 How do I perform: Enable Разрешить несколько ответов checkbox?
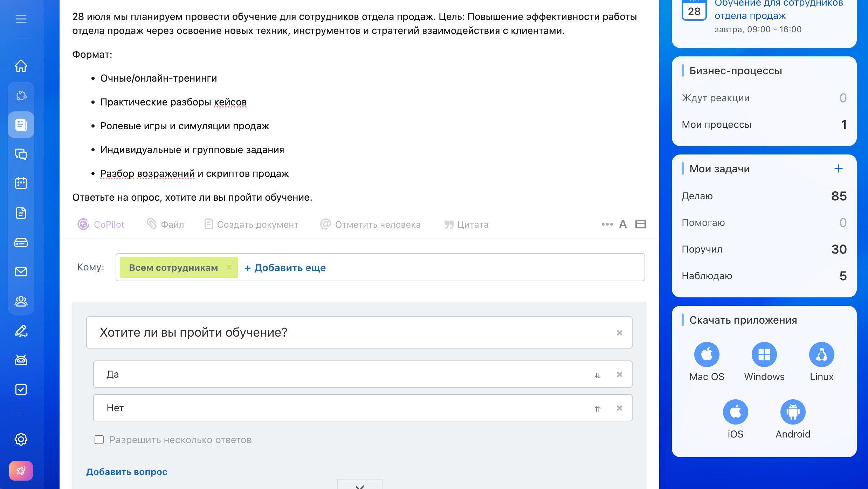(99, 440)
